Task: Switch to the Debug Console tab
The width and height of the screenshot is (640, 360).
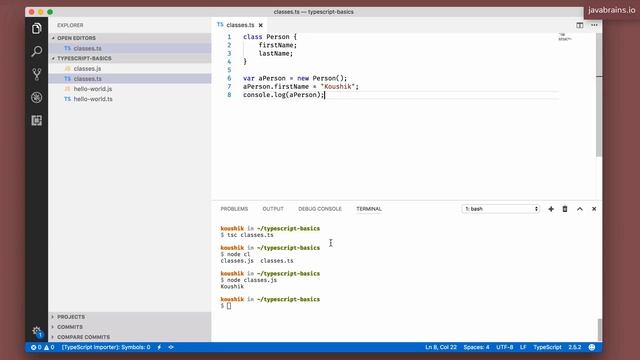Action: coord(320,209)
